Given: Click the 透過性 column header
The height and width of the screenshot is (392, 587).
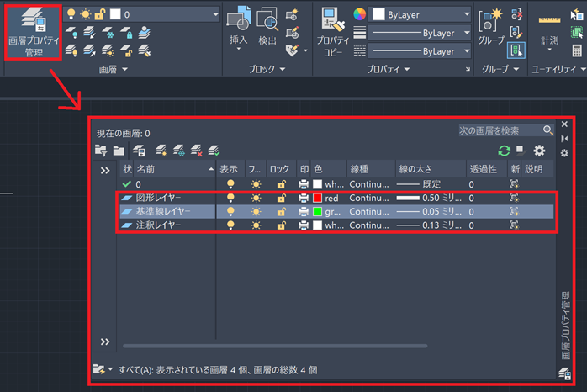Looking at the screenshot, I should (487, 169).
